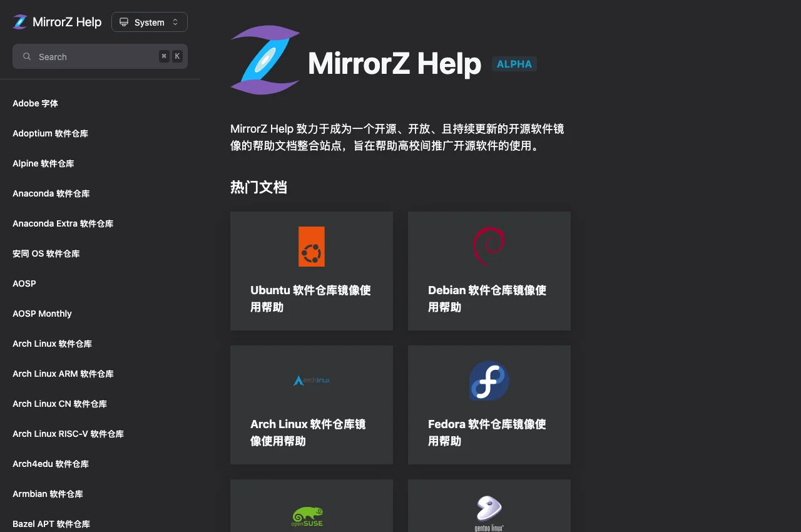The width and height of the screenshot is (801, 532).
Task: Open Adoptium 软件仓库 in the sidebar
Action: [x=50, y=133]
